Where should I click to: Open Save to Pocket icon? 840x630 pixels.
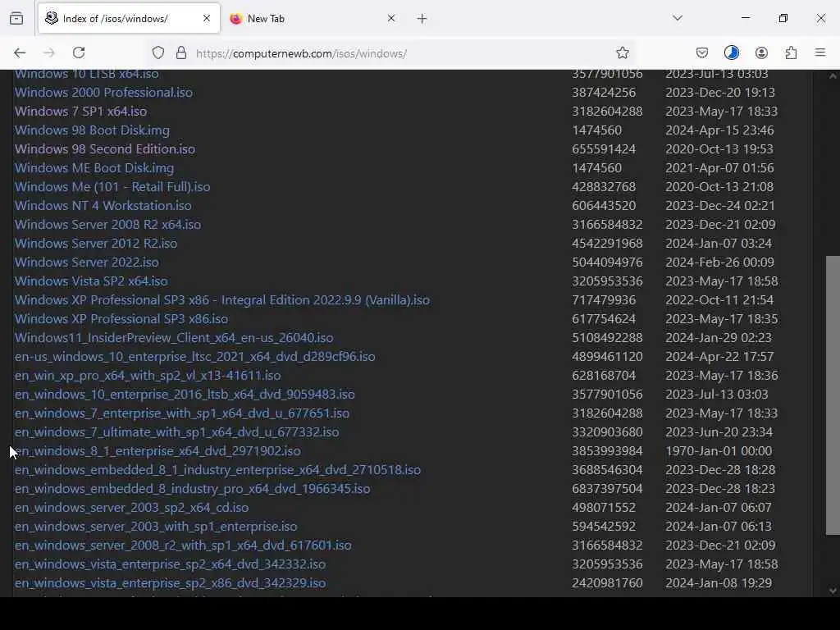point(702,52)
